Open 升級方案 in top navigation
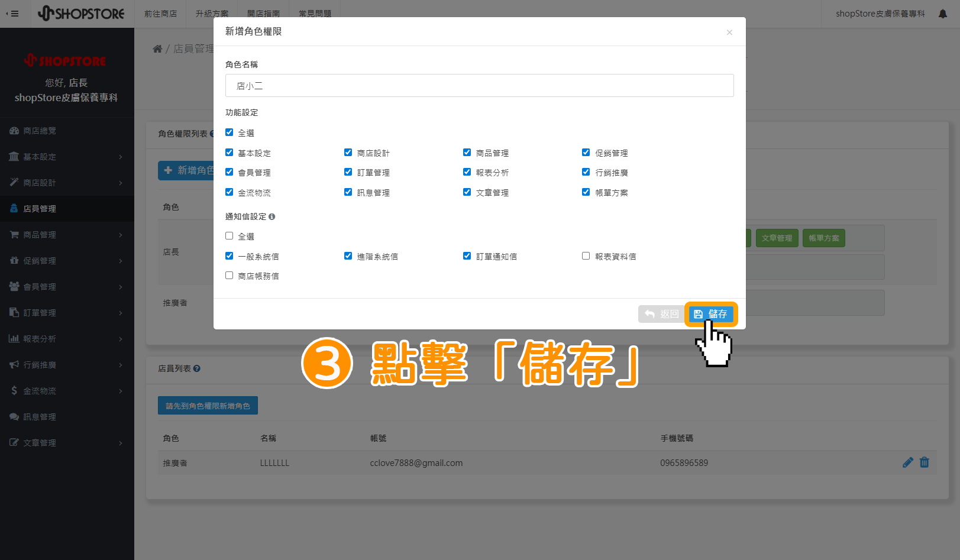Viewport: 960px width, 560px height. (212, 14)
